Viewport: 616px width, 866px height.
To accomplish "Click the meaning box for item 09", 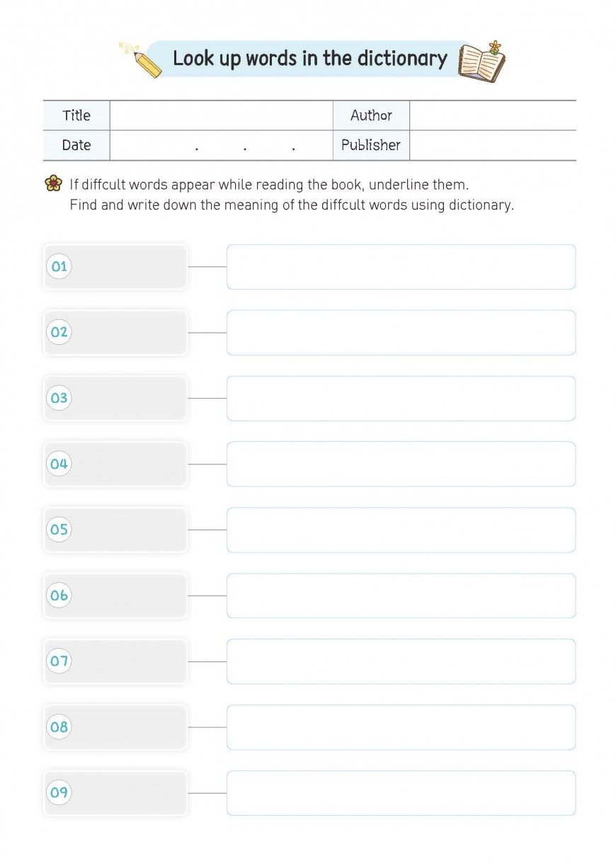I will [401, 793].
